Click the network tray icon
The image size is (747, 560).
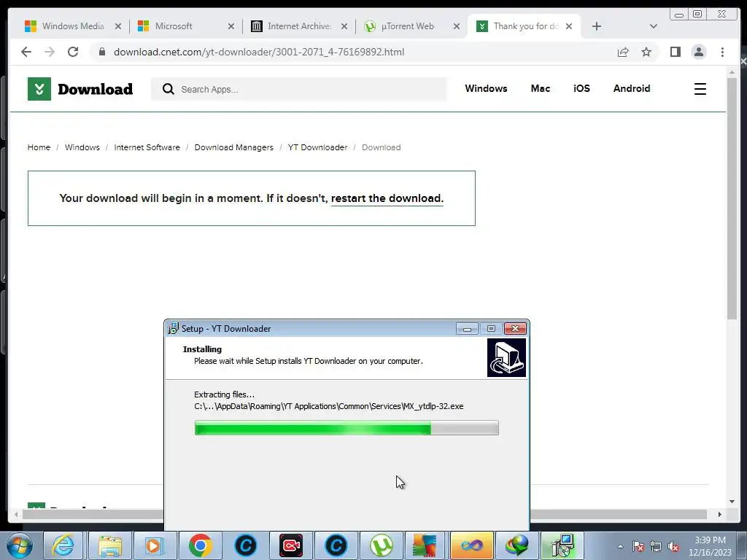pyautogui.click(x=656, y=547)
